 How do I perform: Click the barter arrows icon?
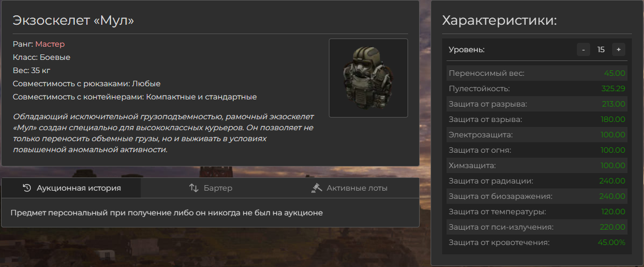tap(194, 188)
